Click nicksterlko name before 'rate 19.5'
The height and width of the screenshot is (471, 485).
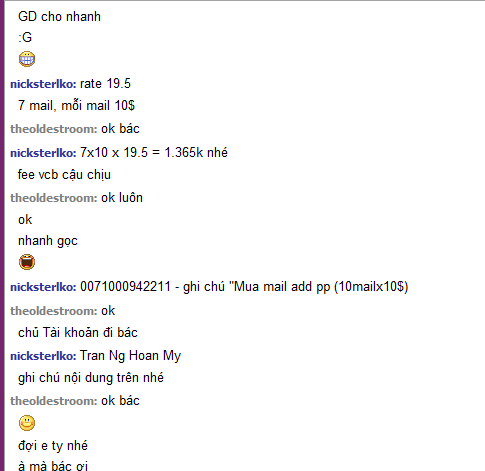click(43, 84)
